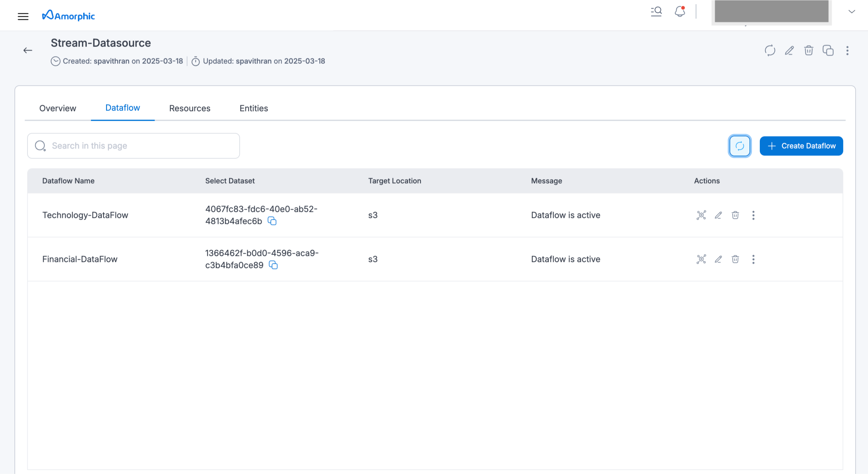
Task: Open the hamburger navigation menu
Action: [x=23, y=16]
